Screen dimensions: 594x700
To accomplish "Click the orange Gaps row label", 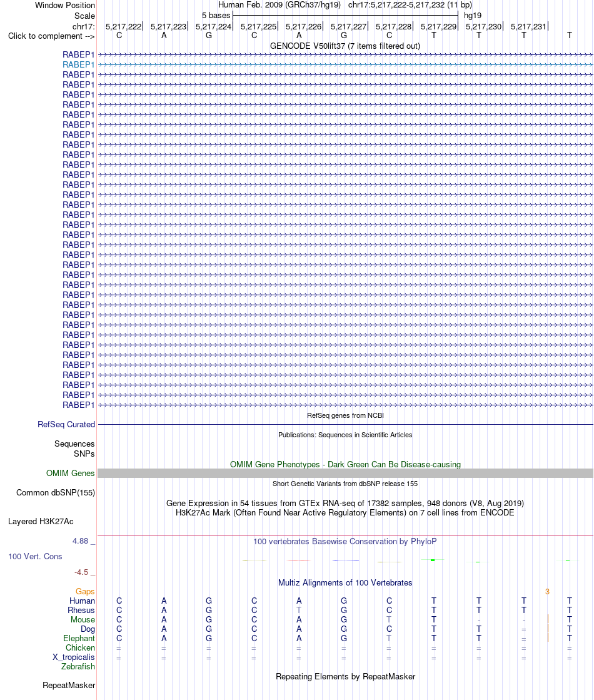I will pyautogui.click(x=85, y=592).
